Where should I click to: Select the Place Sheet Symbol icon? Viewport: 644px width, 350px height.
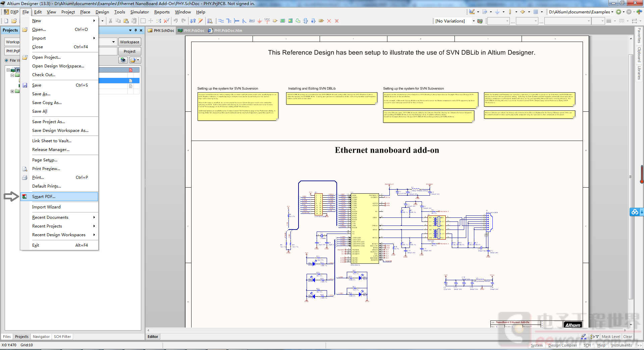pyautogui.click(x=283, y=21)
